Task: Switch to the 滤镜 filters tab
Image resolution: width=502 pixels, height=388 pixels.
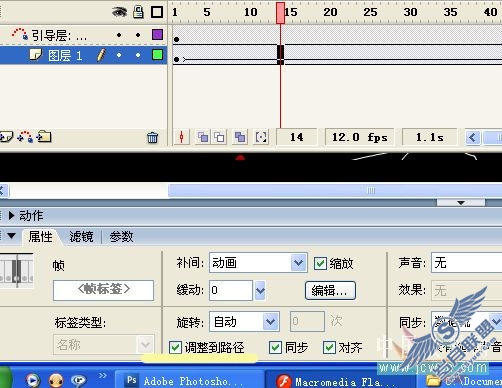Action: point(81,237)
